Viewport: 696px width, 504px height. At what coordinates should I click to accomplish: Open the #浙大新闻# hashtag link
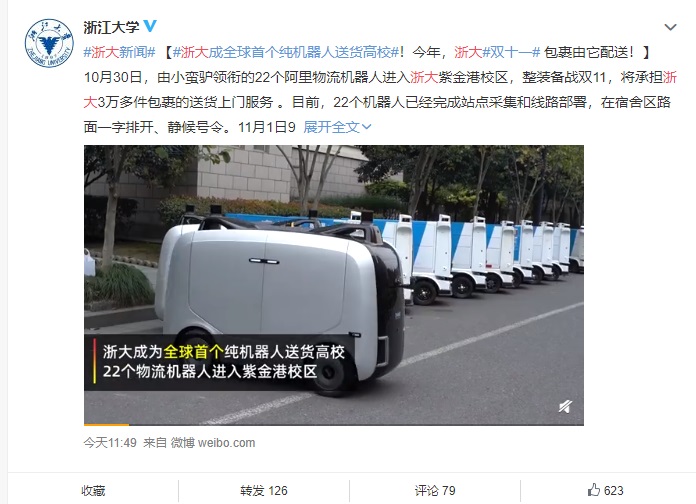pos(119,52)
